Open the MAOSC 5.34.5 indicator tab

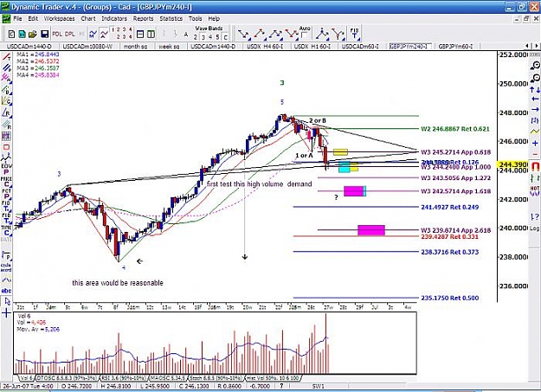tap(168, 378)
